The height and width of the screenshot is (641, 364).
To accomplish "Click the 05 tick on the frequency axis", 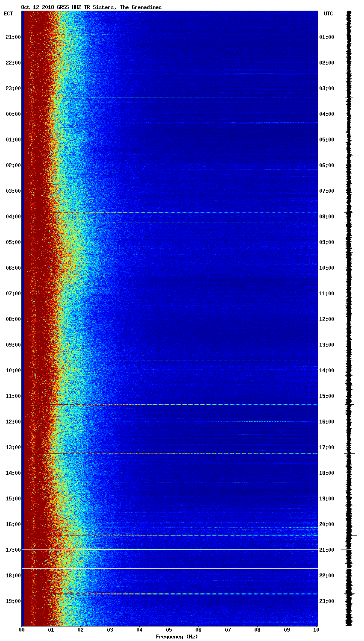I will click(x=169, y=630).
